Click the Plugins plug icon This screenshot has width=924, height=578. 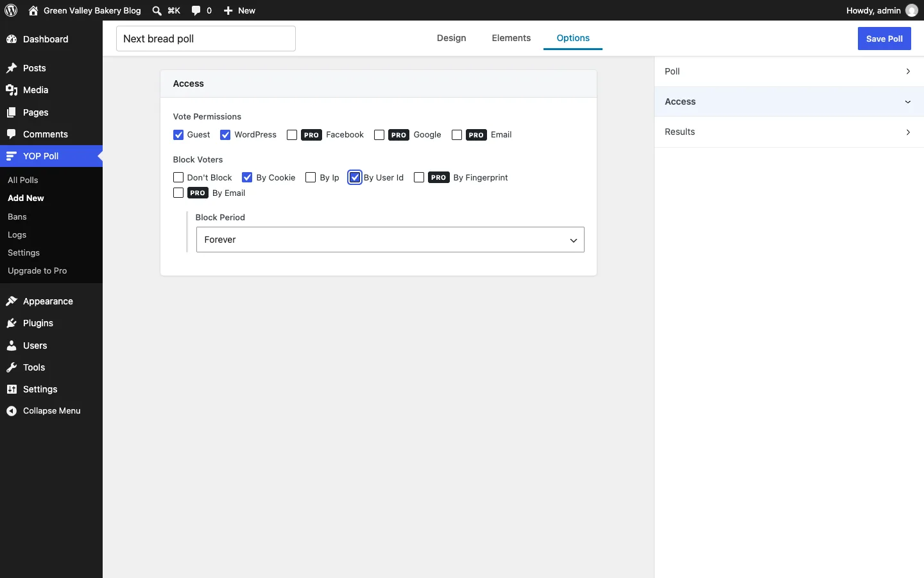tap(12, 323)
